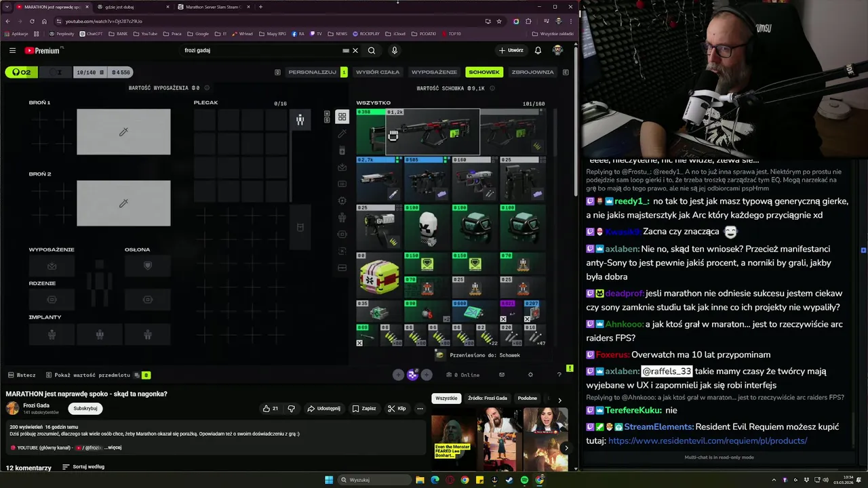Switch to ZBROJOWNIA game tab
The height and width of the screenshot is (488, 868).
[532, 72]
